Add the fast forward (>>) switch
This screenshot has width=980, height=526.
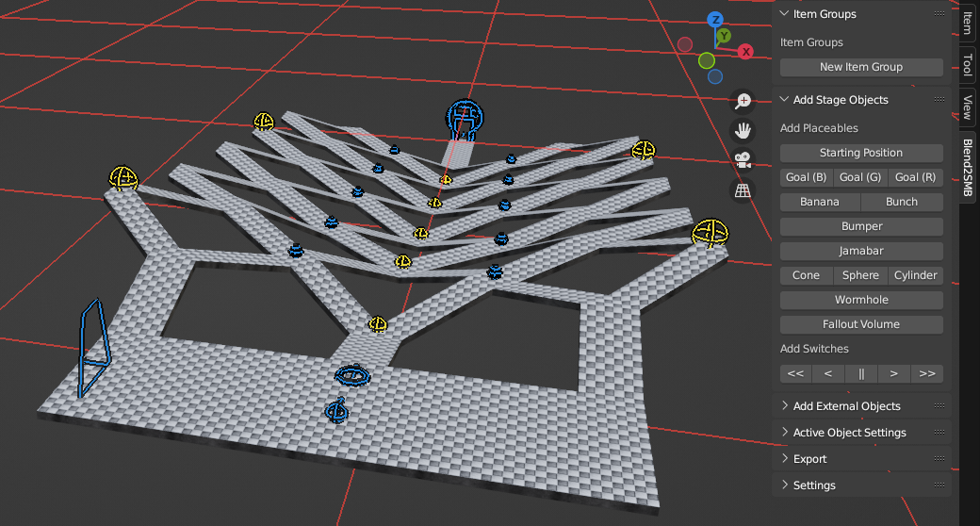click(x=927, y=373)
